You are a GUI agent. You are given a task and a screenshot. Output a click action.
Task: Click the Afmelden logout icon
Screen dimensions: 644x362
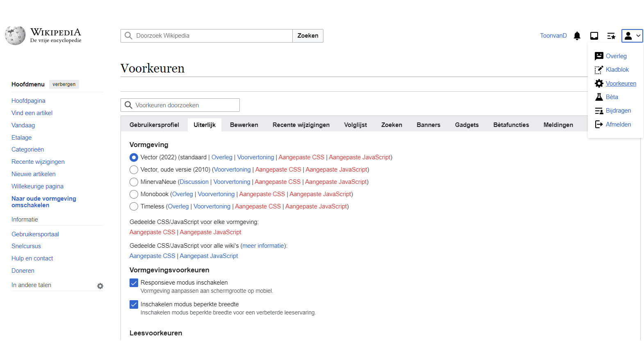click(599, 124)
